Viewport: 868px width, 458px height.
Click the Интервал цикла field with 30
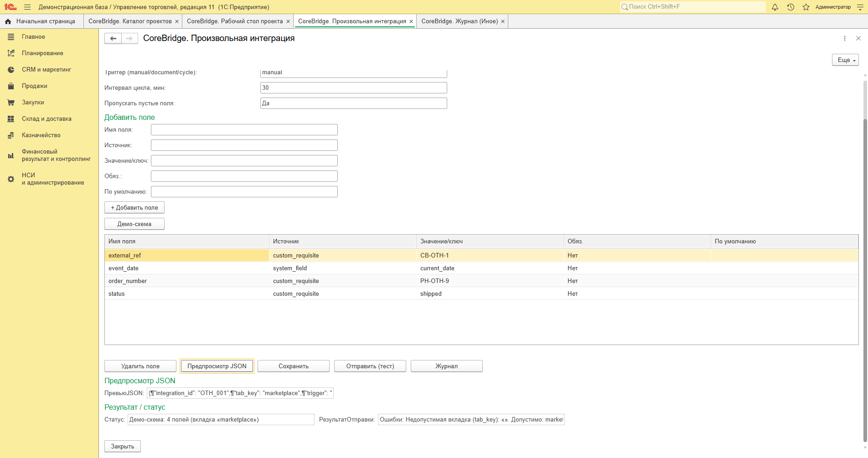[354, 88]
